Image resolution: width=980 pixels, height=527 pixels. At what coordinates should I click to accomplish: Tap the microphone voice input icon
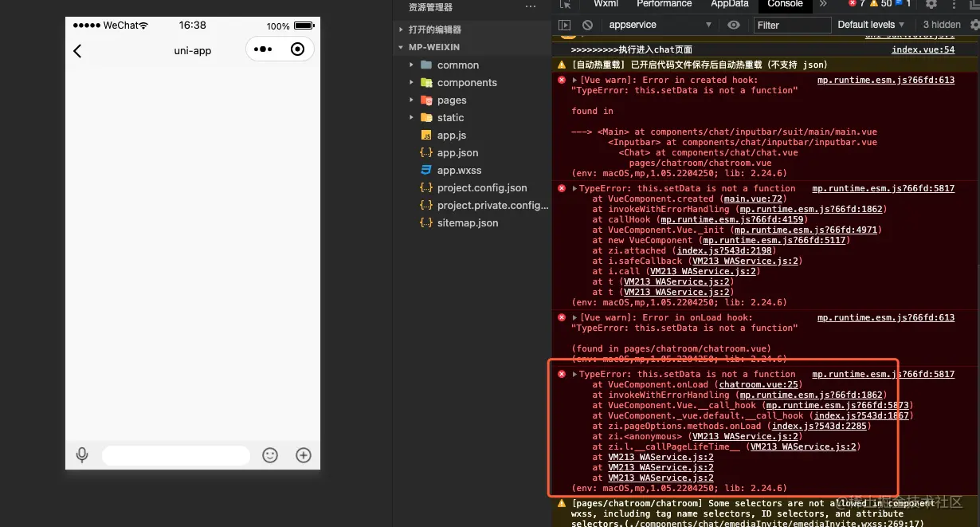(82, 455)
